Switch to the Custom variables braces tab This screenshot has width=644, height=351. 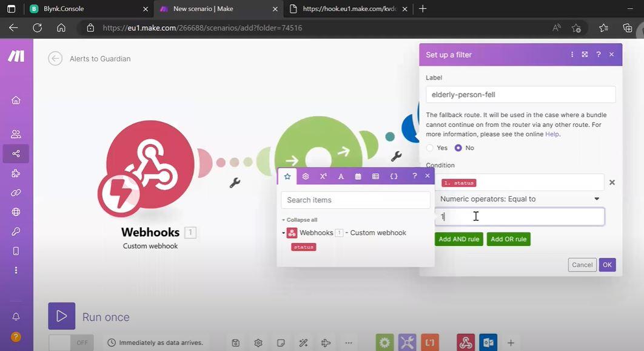point(394,176)
